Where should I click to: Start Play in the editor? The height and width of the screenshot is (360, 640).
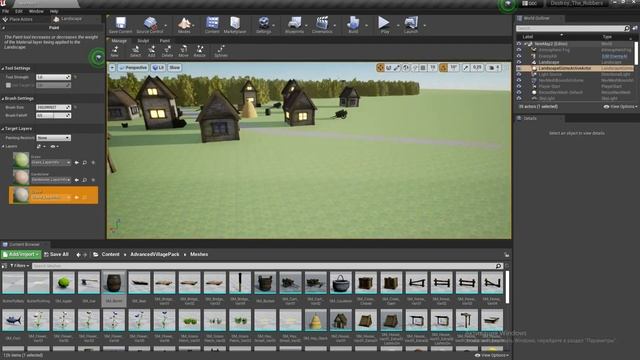[384, 25]
